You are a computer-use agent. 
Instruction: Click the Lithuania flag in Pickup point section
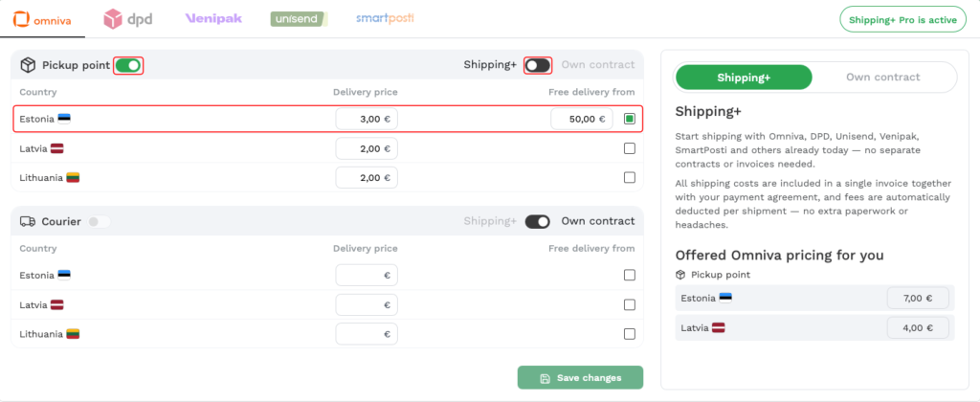73,177
